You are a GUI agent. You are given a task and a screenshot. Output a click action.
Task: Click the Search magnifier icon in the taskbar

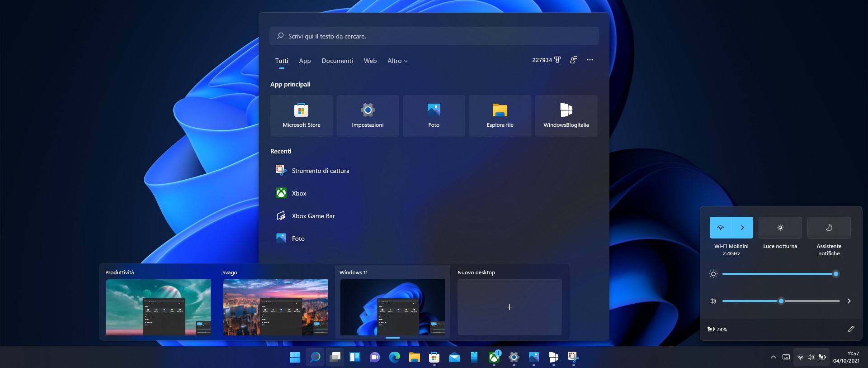click(x=315, y=357)
